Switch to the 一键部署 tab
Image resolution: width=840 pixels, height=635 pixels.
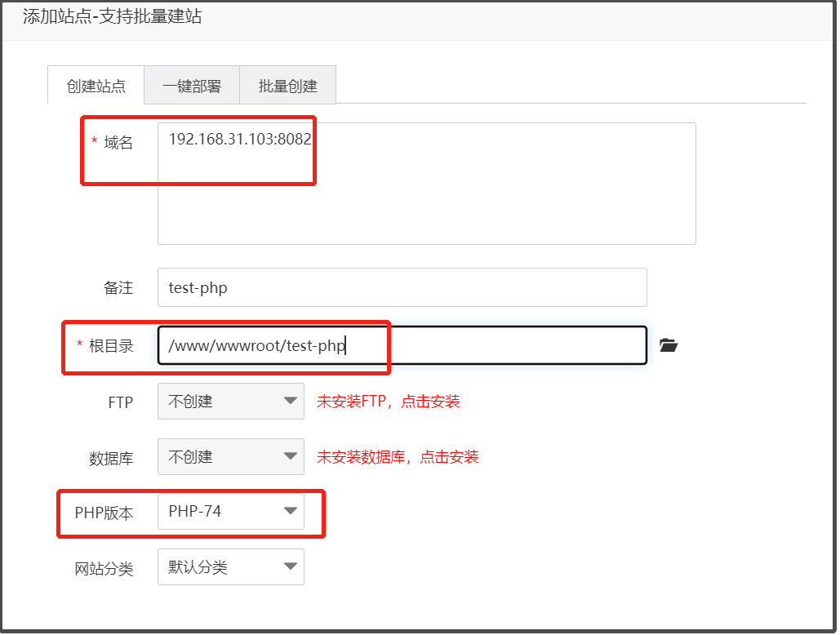point(192,86)
